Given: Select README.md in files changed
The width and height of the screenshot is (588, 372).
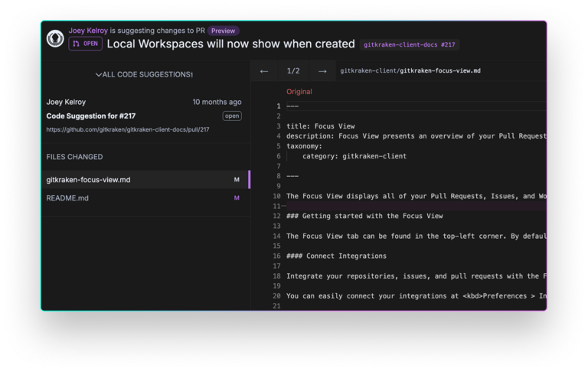Looking at the screenshot, I should pyautogui.click(x=145, y=198).
